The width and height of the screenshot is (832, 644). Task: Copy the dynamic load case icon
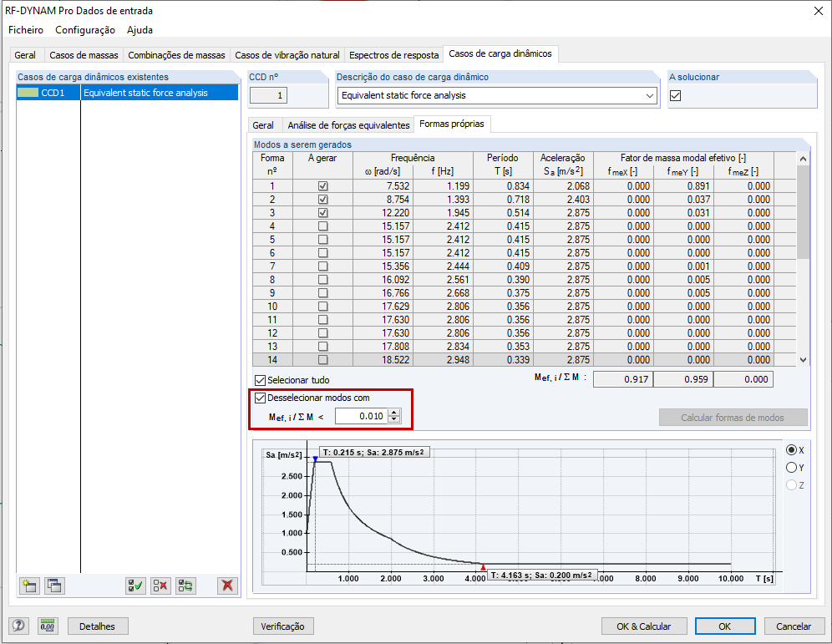pyautogui.click(x=54, y=586)
